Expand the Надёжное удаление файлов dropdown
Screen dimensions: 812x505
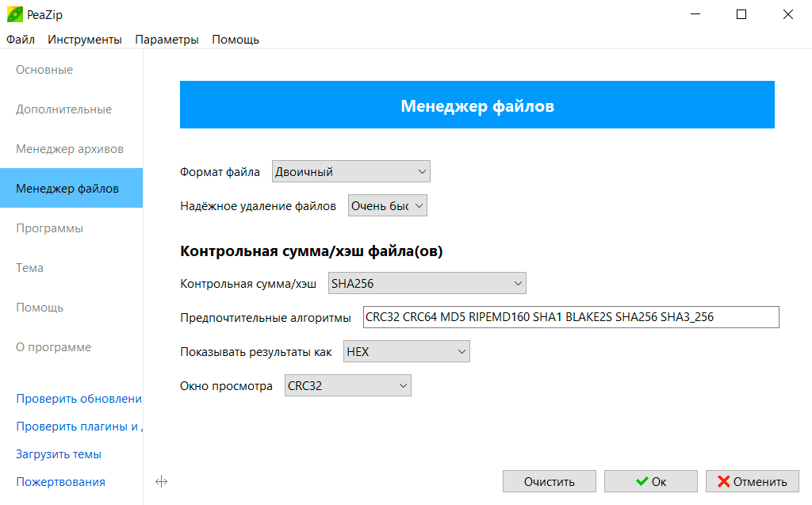pos(387,205)
